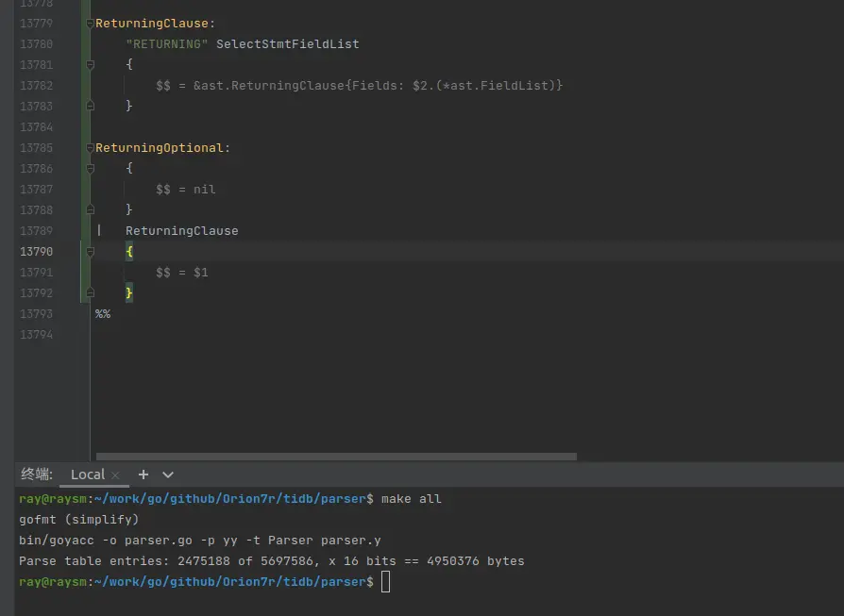Click the fold end marker at line 13783
This screenshot has width=844, height=616.
pyautogui.click(x=91, y=107)
